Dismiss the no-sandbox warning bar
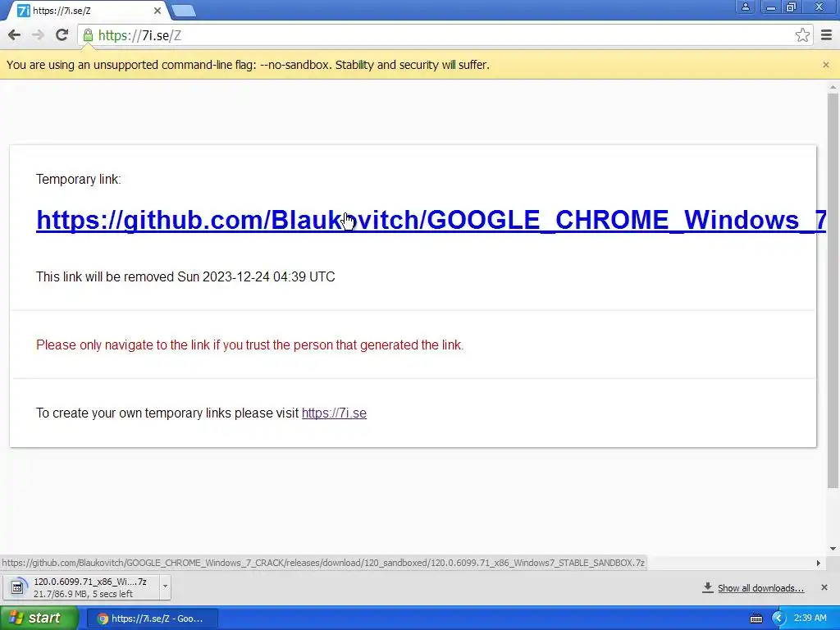The image size is (840, 630). [x=825, y=65]
